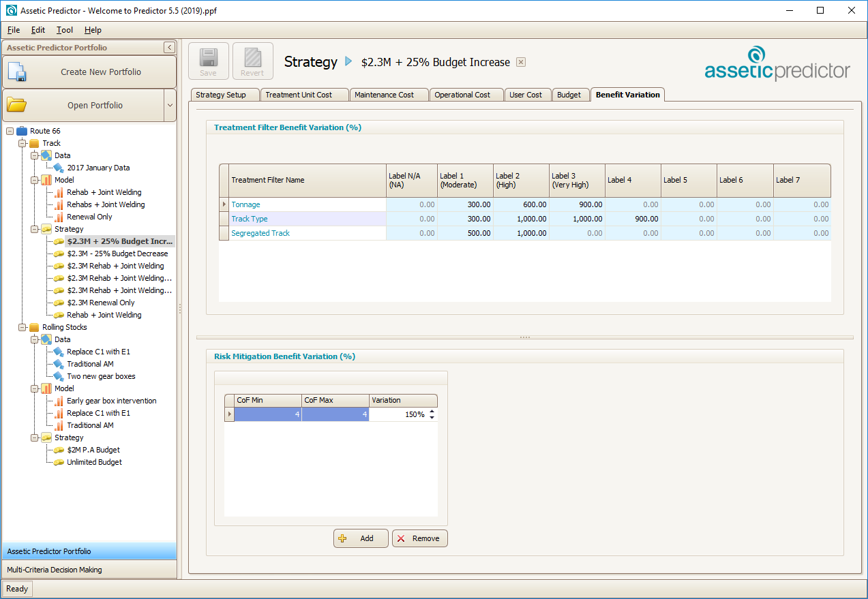Close the strategy with the X icon
Screen dimensions: 868x599
pyautogui.click(x=521, y=62)
